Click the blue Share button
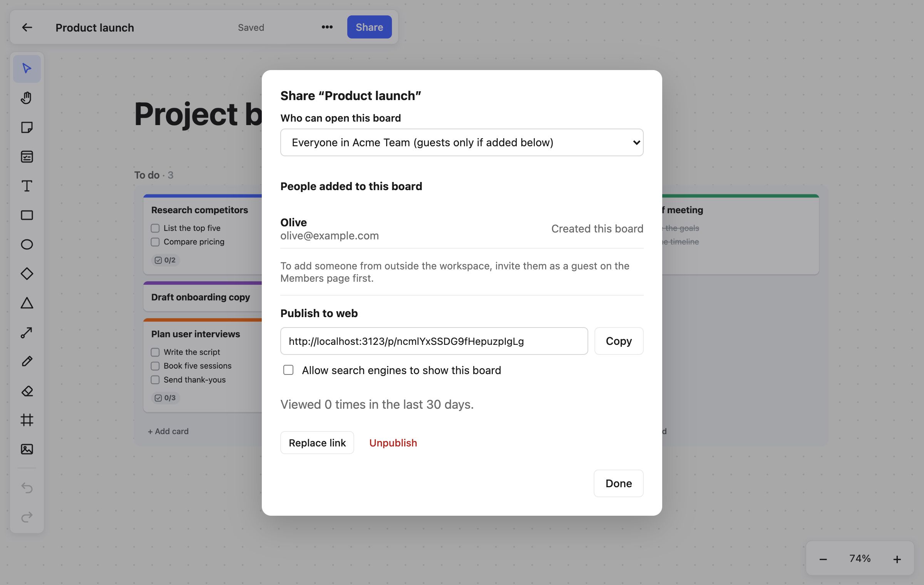This screenshot has height=585, width=924. click(369, 27)
